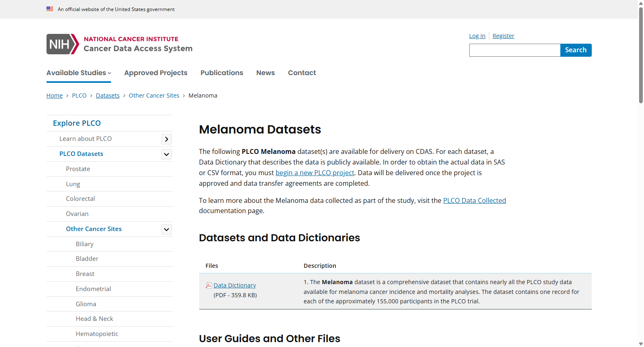Screen dimensions: 644x347
Task: Open Glioma in the sidebar
Action: coord(86,304)
